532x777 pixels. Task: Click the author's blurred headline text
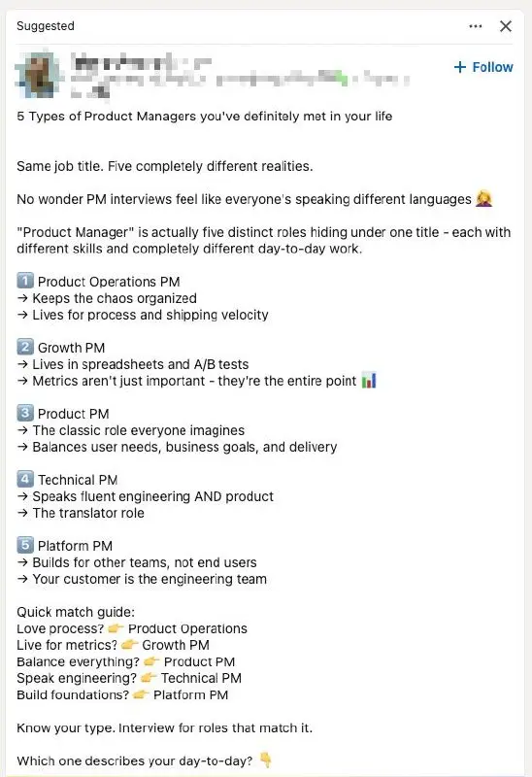click(x=240, y=79)
